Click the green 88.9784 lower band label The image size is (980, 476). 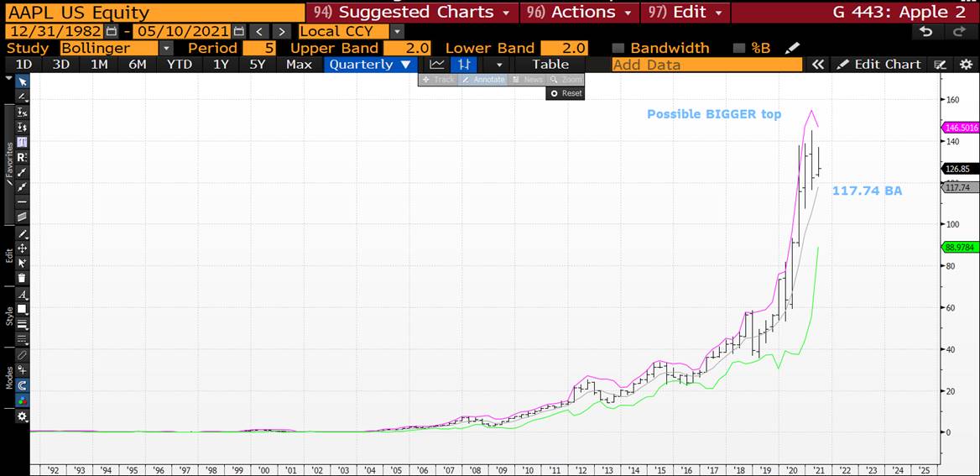tap(960, 247)
